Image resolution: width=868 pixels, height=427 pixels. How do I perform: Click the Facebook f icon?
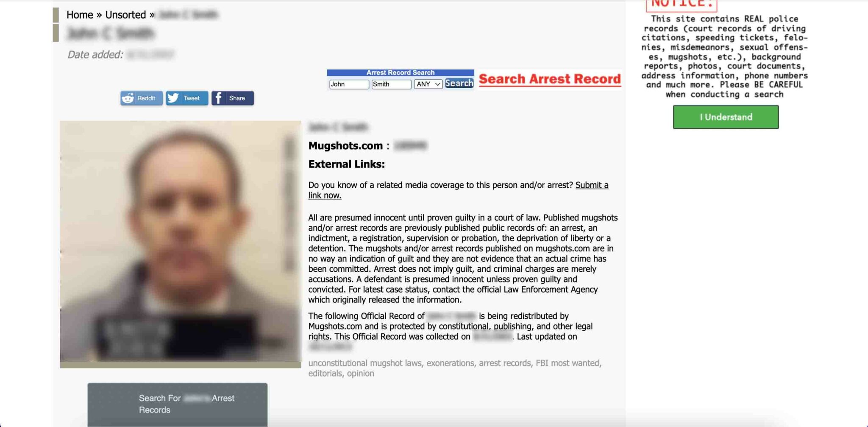218,98
